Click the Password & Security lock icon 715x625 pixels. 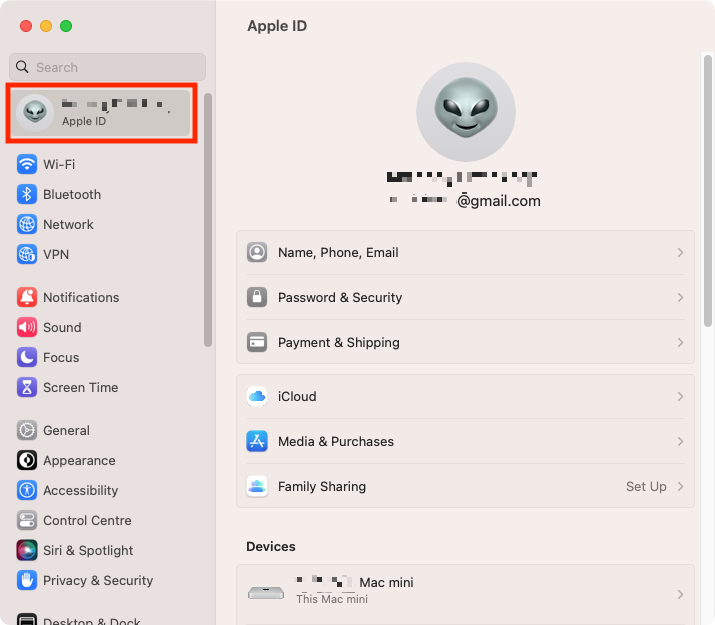[257, 297]
